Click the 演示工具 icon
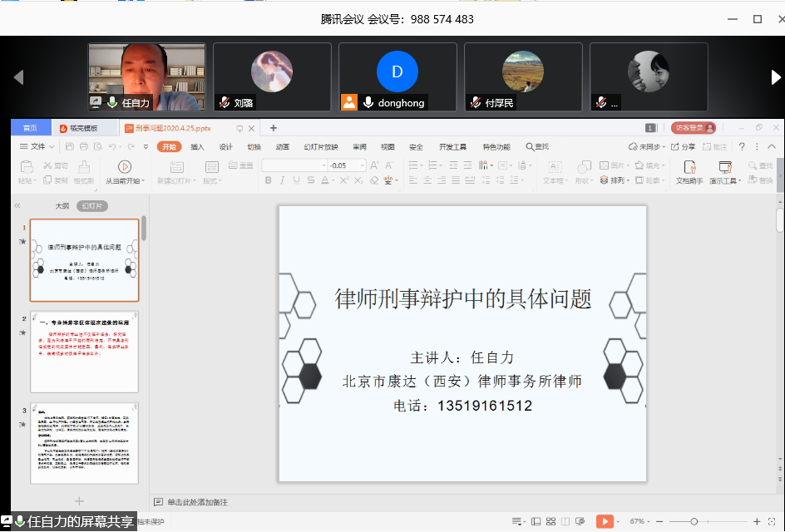This screenshot has width=785, height=532. pyautogui.click(x=724, y=167)
